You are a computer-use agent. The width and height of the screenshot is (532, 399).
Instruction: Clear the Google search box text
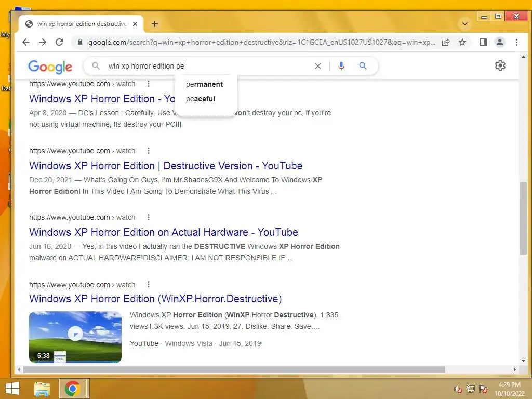pyautogui.click(x=317, y=66)
